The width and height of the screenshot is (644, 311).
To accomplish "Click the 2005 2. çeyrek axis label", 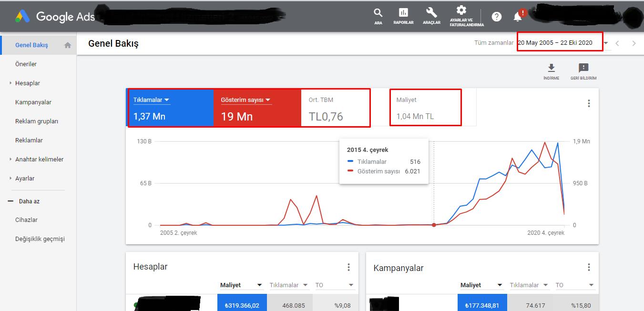I will pyautogui.click(x=179, y=233).
